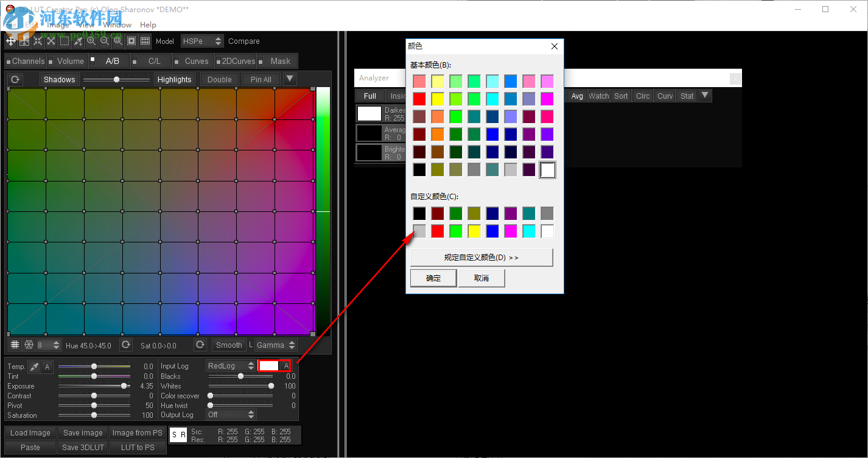This screenshot has height=458, width=868.
Task: Select the red swatch in 基本颜色 palette
Action: click(x=419, y=98)
